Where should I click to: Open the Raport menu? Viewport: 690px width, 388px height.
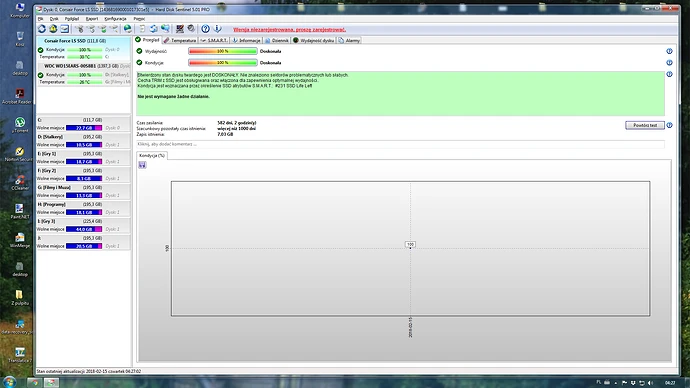(x=92, y=19)
